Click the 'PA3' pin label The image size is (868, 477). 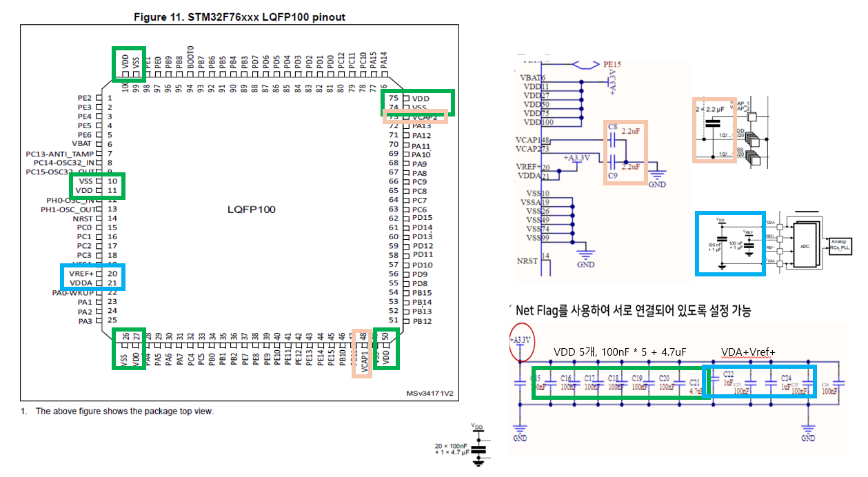tap(85, 321)
